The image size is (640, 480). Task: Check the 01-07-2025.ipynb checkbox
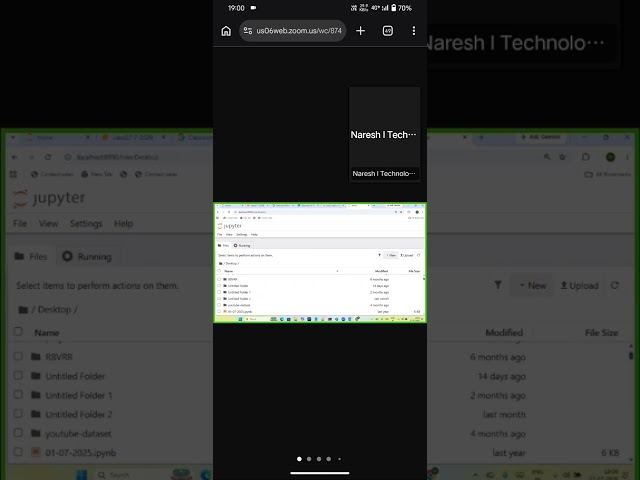(18, 452)
